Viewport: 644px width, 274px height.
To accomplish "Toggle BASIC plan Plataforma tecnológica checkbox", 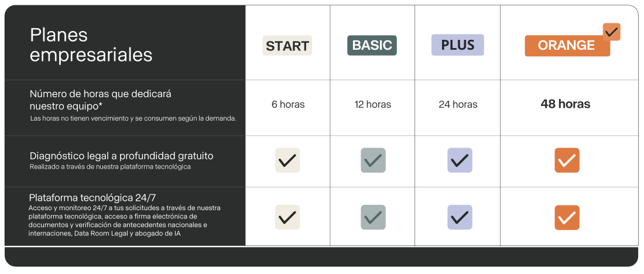I will click(373, 217).
